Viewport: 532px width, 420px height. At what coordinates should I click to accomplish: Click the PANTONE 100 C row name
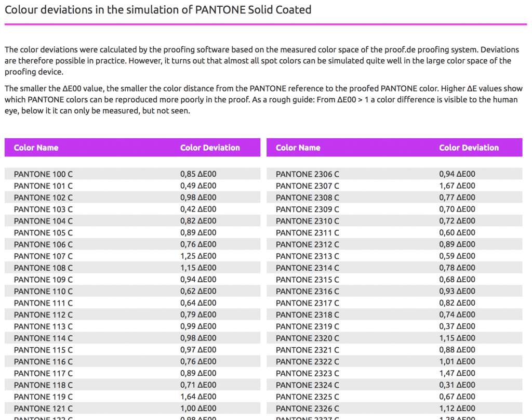coord(43,174)
